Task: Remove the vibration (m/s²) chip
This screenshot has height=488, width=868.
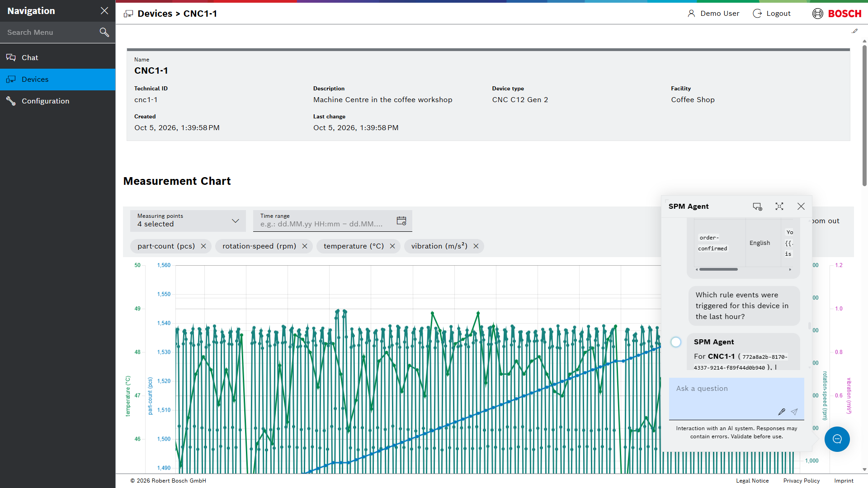Action: (476, 246)
